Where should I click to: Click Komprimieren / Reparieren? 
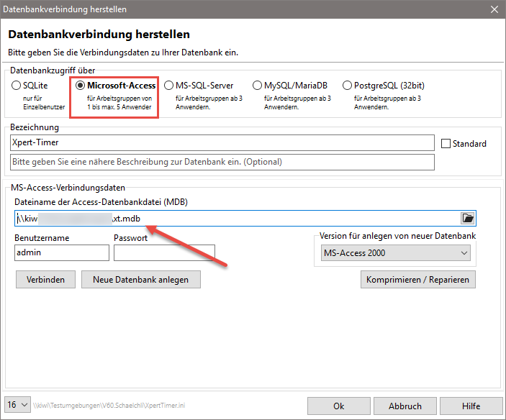tap(417, 280)
